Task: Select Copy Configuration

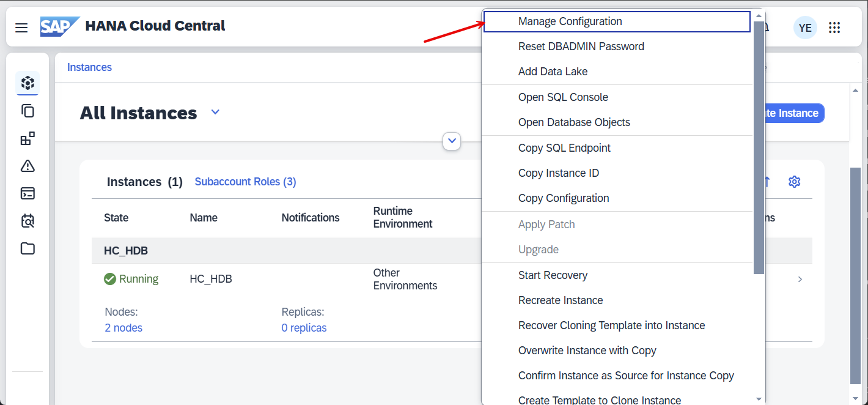Action: click(617, 198)
